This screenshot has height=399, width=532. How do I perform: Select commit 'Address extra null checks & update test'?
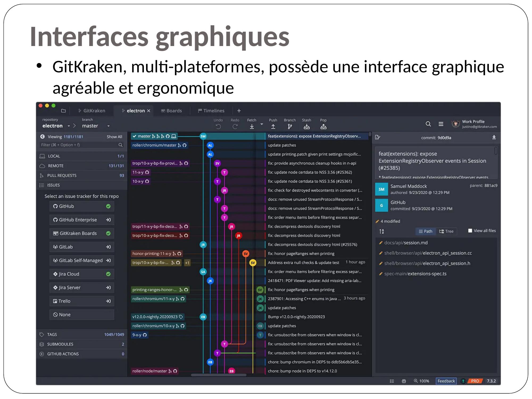pyautogui.click(x=303, y=263)
